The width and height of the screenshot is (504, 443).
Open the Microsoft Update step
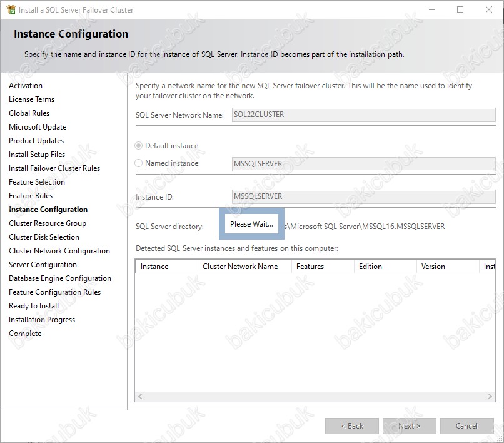[38, 127]
